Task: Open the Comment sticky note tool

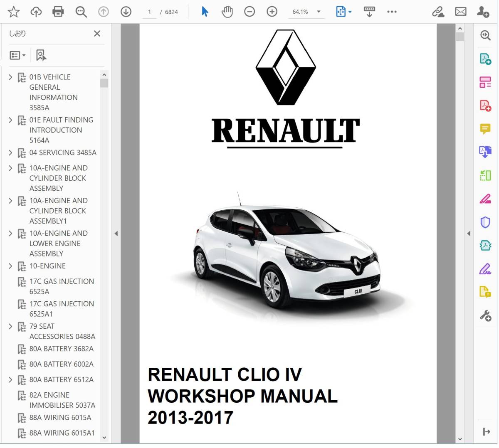Action: click(485, 129)
